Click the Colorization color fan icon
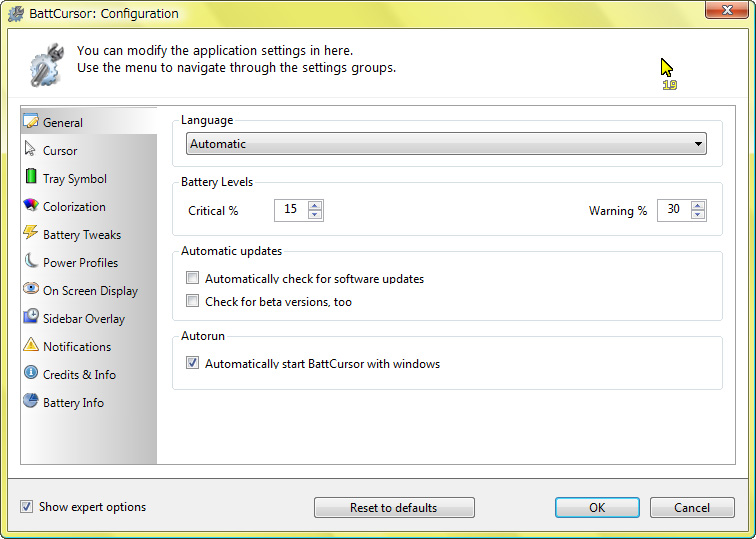 pos(31,205)
